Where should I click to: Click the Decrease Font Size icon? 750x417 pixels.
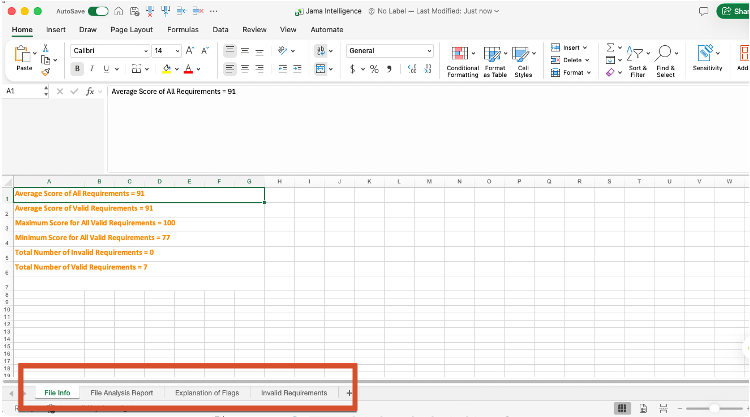click(205, 50)
